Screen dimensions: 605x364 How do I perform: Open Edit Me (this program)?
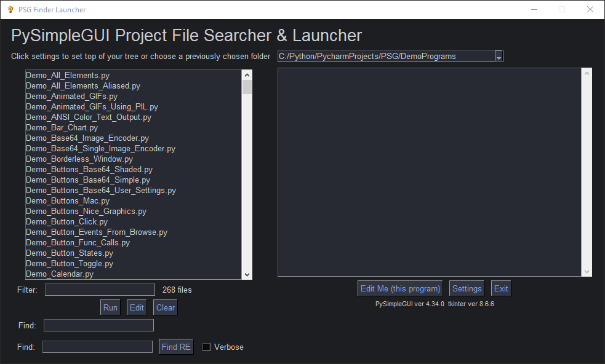click(x=400, y=289)
